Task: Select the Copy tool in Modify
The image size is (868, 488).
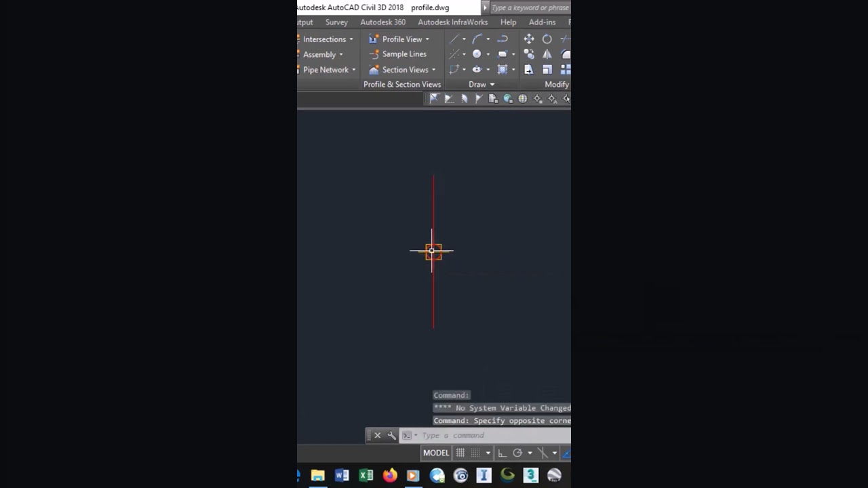Action: (529, 54)
